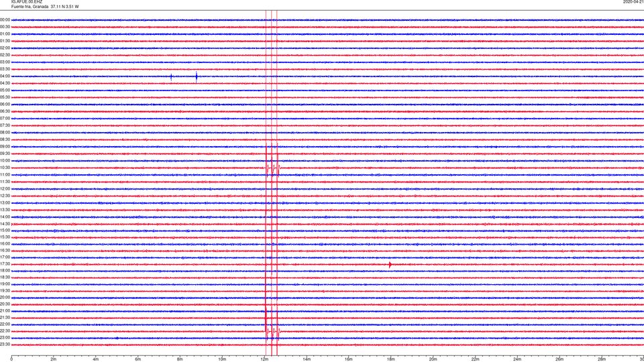Screen dimensions: 644x362
Task: Click the 23:30 time label
Action: click(x=5, y=345)
